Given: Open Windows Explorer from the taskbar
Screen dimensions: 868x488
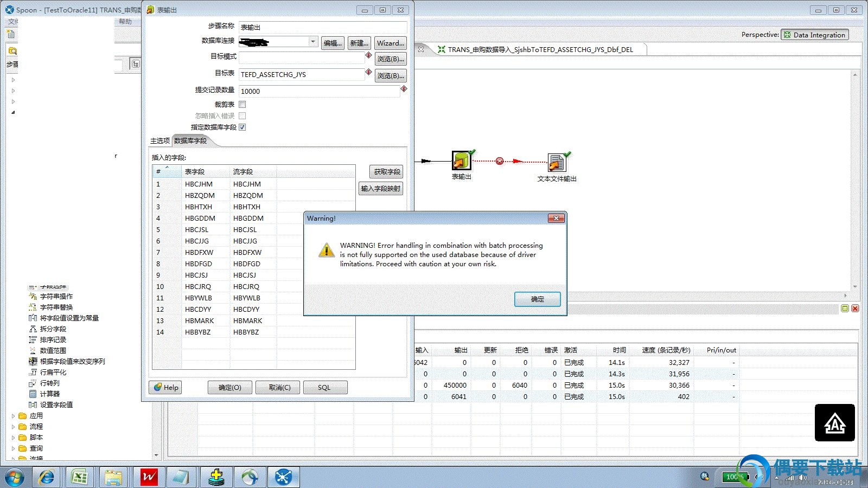Looking at the screenshot, I should click(x=113, y=477).
